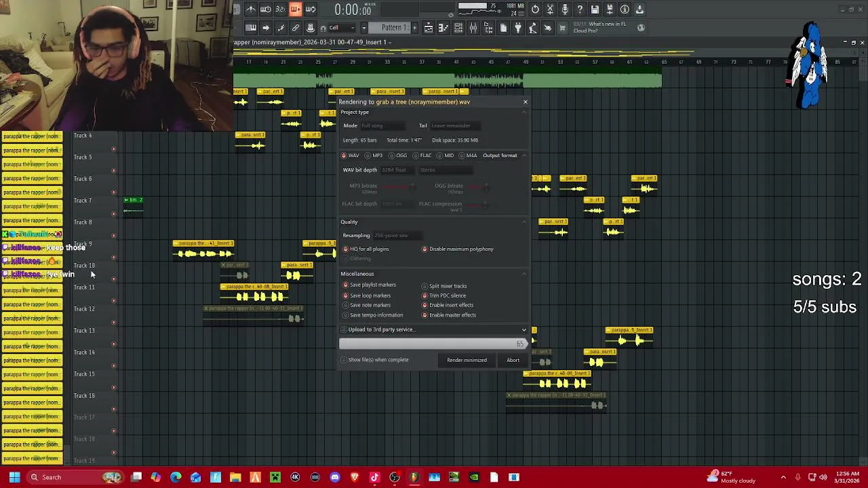The width and height of the screenshot is (868, 488).
Task: Select FLAC output format
Action: (x=422, y=155)
